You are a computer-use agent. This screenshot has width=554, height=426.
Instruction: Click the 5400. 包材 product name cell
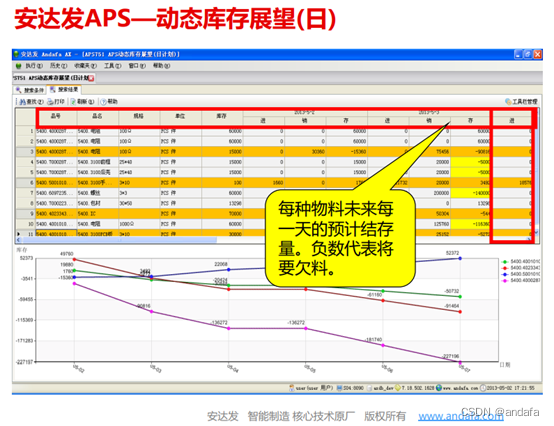coord(98,203)
